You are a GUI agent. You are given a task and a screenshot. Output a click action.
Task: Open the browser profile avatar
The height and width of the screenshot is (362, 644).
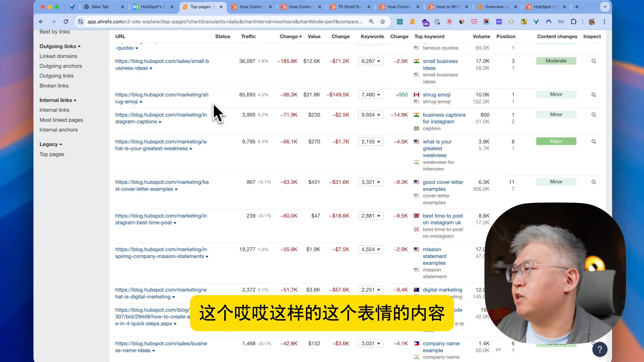(x=592, y=21)
